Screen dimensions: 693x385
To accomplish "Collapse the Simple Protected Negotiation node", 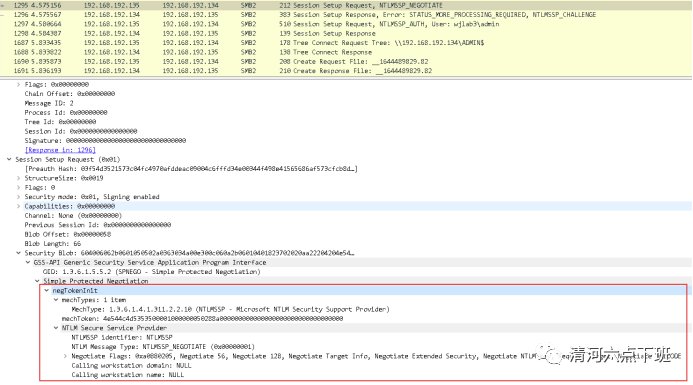I will tap(37, 281).
